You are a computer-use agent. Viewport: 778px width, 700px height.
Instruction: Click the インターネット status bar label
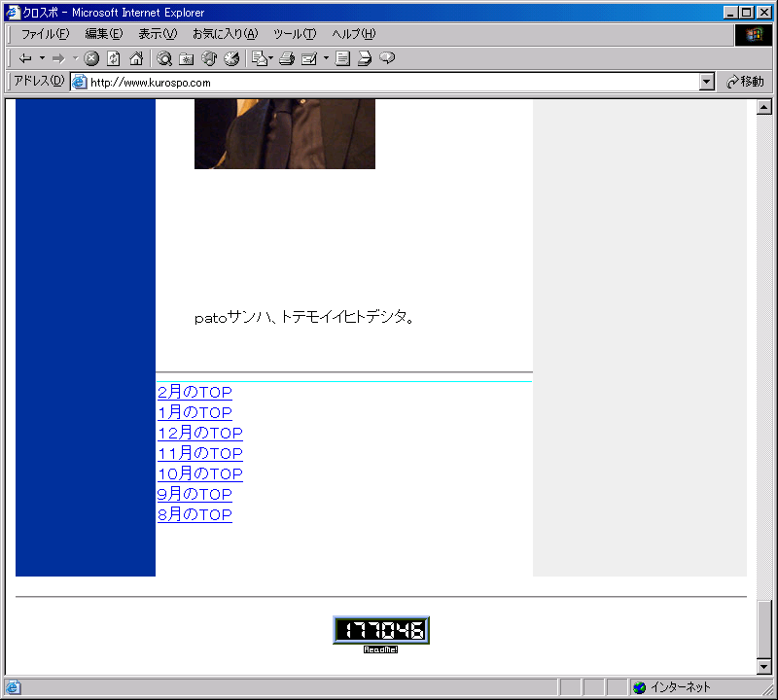[680, 687]
